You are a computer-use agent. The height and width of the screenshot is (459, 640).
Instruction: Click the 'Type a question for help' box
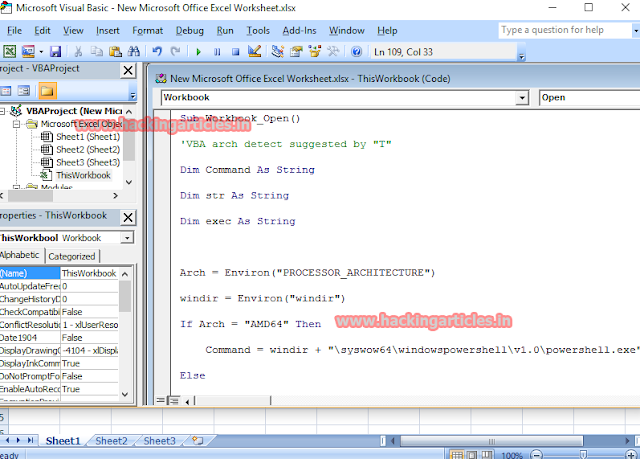click(565, 30)
